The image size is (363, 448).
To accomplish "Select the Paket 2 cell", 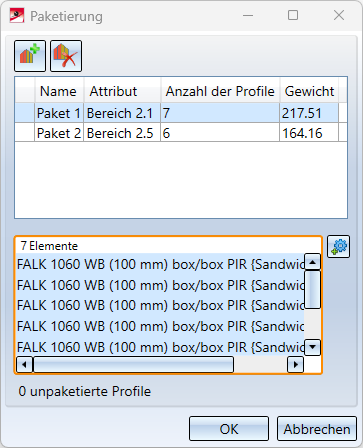I will pyautogui.click(x=59, y=133).
